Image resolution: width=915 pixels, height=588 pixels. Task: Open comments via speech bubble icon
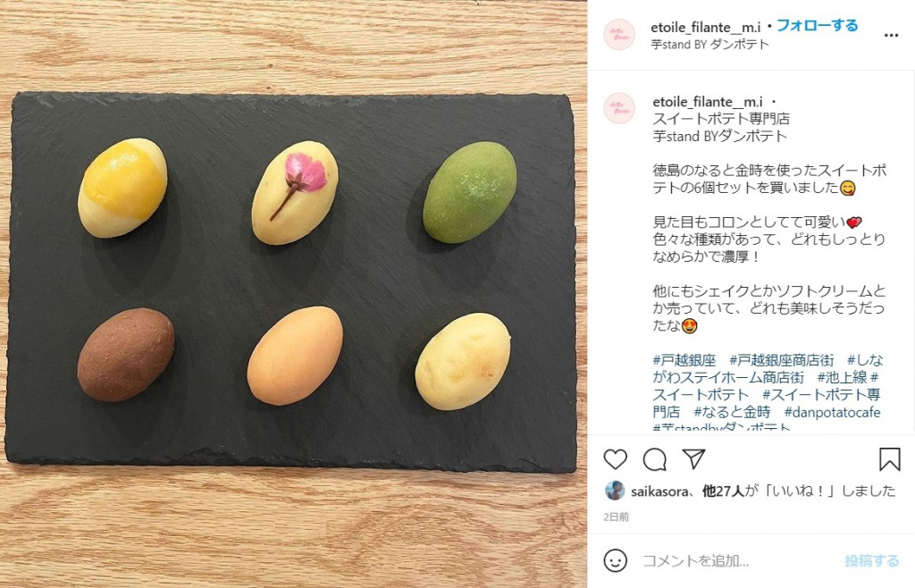click(x=655, y=459)
